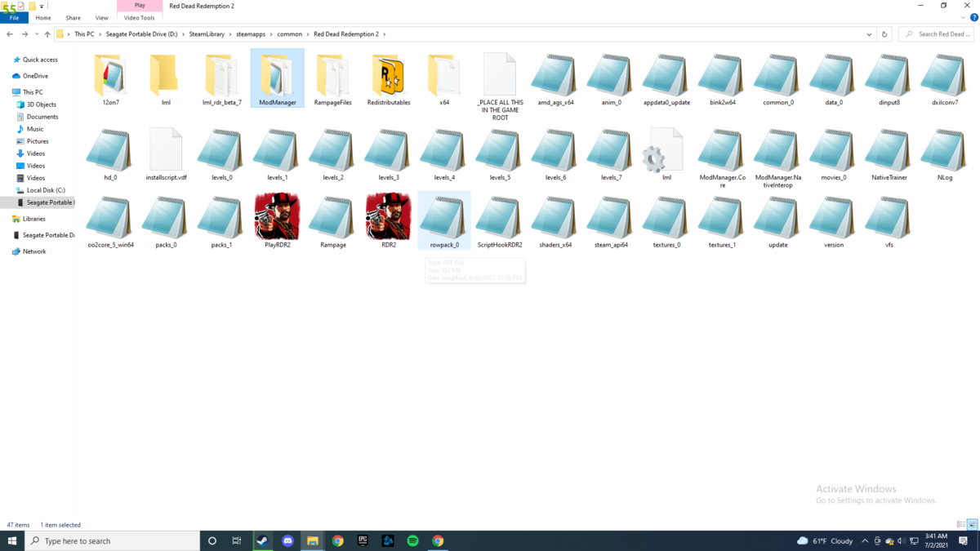Click the Steam icon in taskbar
This screenshot has height=551, width=980.
262,541
